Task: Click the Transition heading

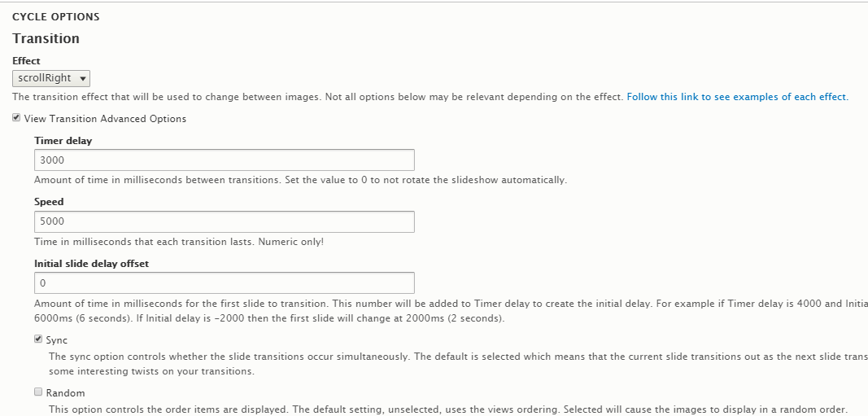Action: click(46, 38)
